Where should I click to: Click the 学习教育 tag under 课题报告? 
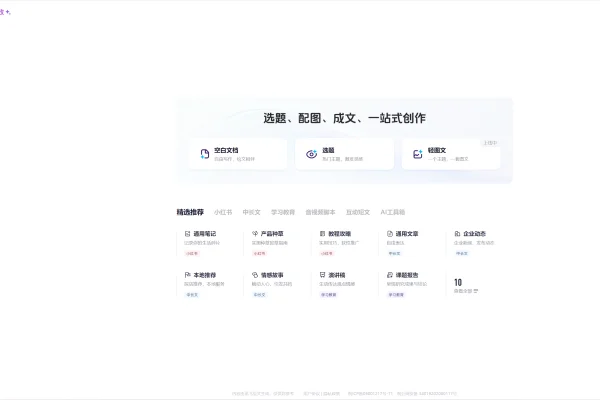(396, 295)
